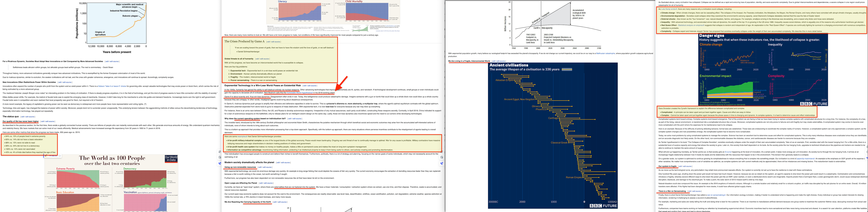Click edit source beside New Innovations Often Redistribute heading

pyautogui.click(x=67, y=82)
